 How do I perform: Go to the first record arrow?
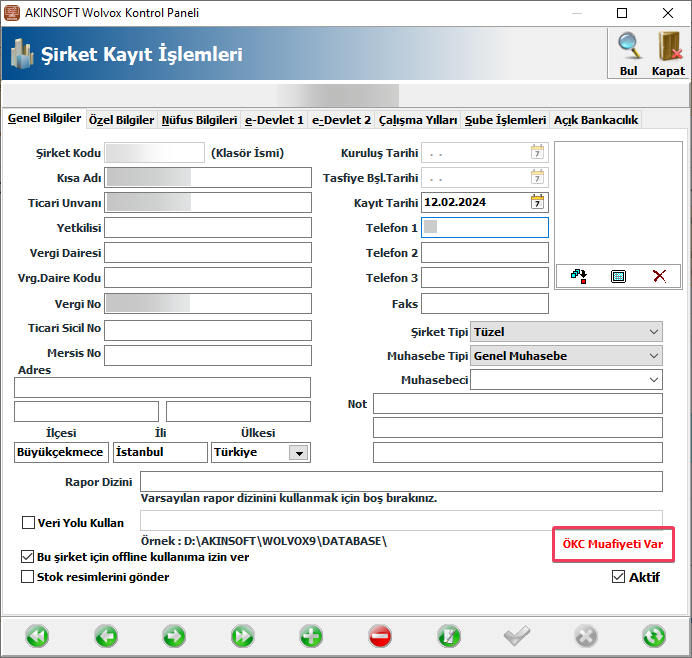pyautogui.click(x=38, y=635)
